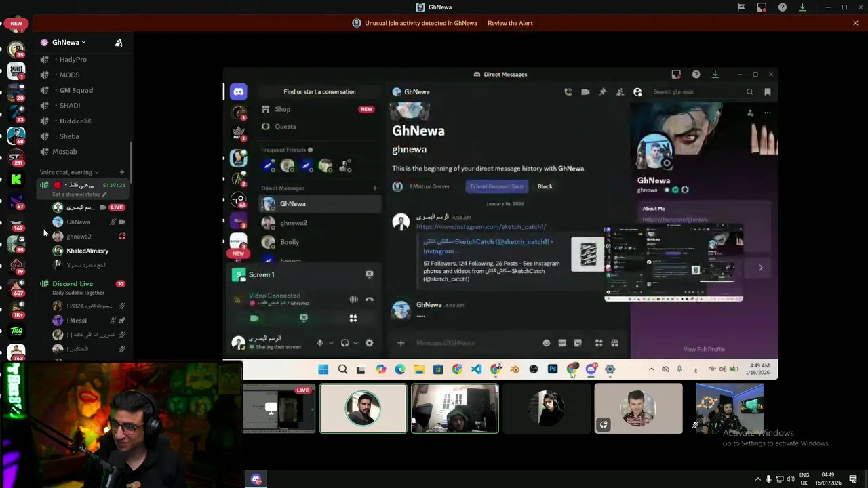Select the HadyPro voice channel

pos(84,60)
